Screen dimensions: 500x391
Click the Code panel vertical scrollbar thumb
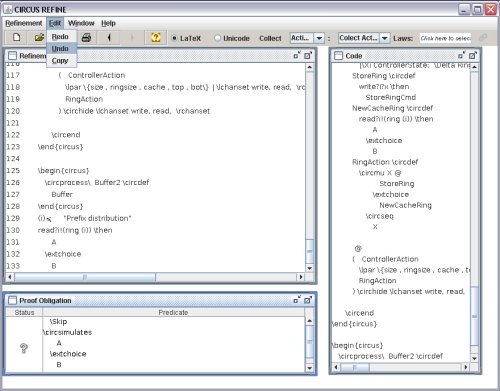click(474, 316)
